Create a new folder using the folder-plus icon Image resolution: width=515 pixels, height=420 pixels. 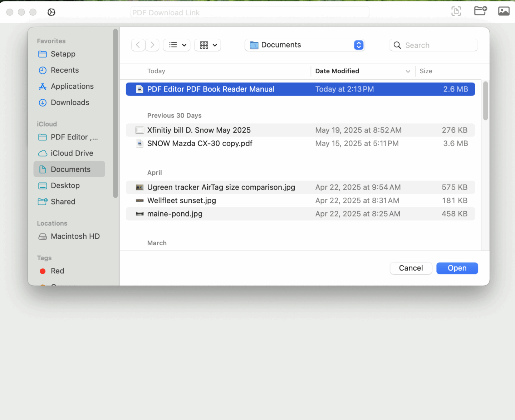click(x=480, y=11)
